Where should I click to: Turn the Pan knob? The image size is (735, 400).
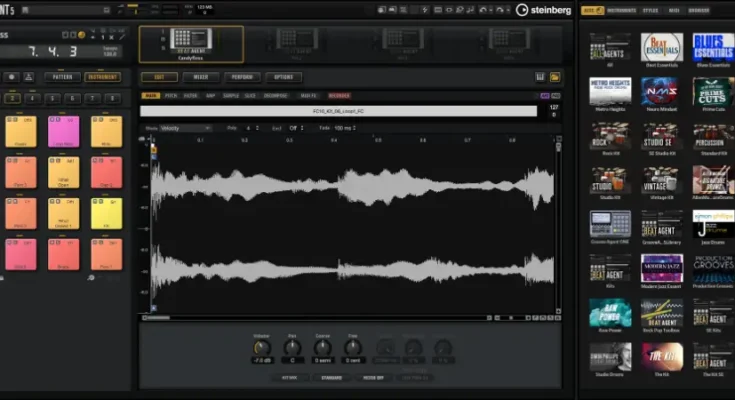pos(293,347)
